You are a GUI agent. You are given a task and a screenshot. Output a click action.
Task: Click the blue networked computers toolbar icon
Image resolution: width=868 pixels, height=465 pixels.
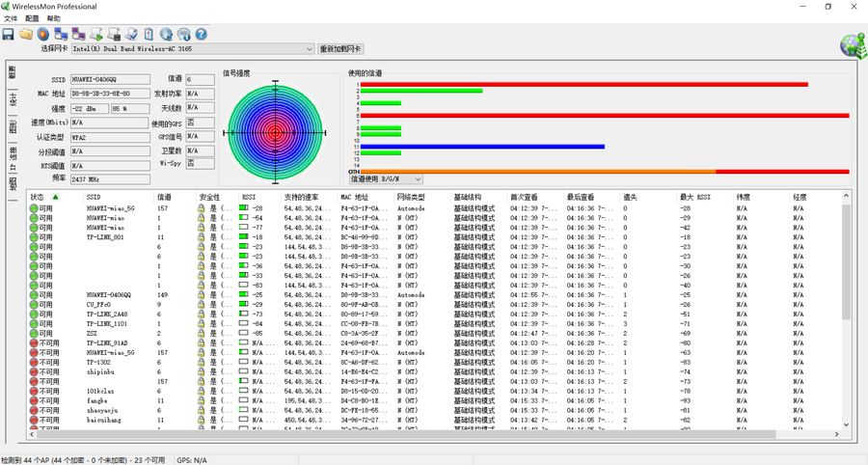click(x=61, y=35)
